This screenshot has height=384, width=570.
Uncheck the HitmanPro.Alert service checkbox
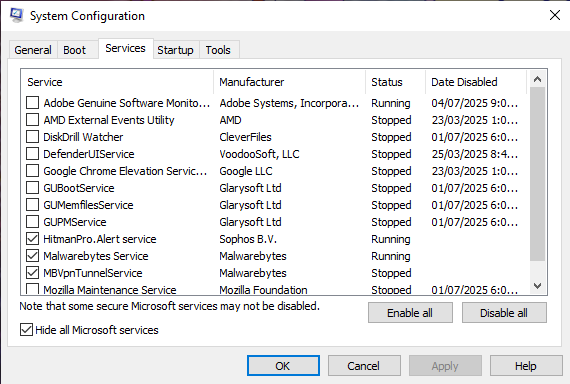pos(32,239)
